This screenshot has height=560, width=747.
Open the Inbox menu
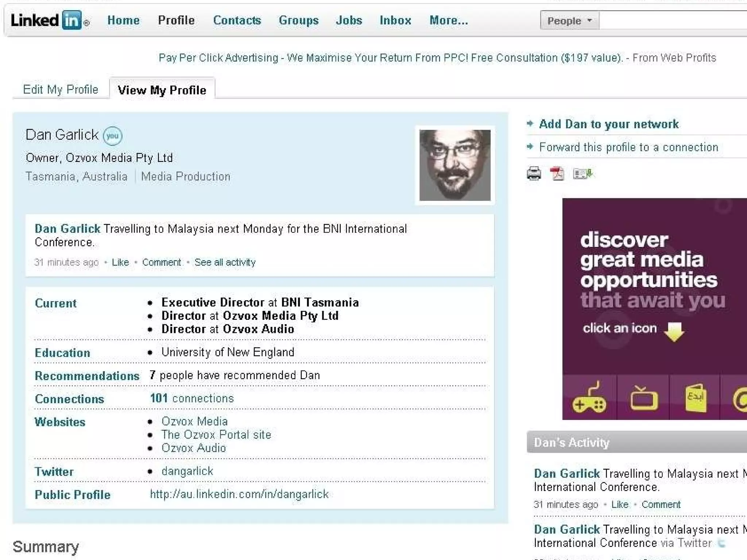(x=395, y=20)
